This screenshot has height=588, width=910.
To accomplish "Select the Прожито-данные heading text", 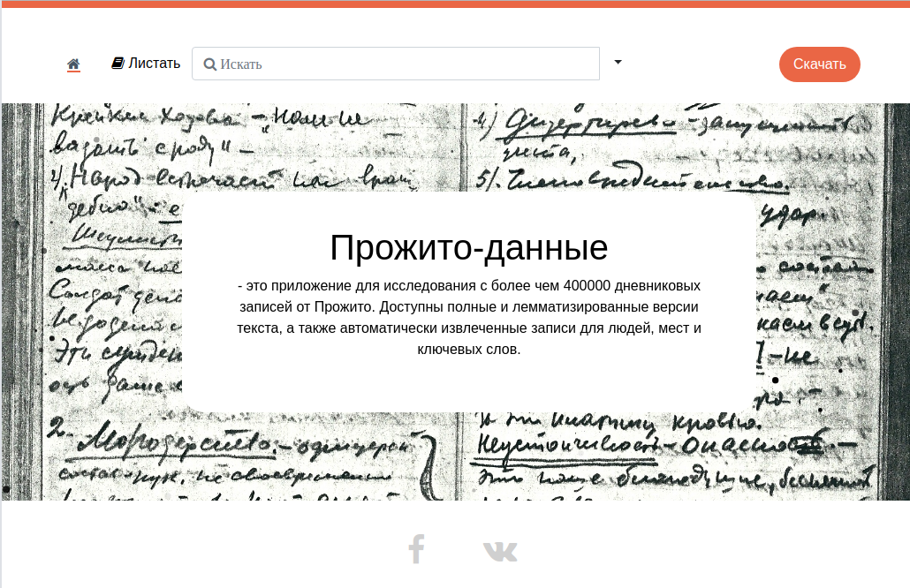I will (x=469, y=247).
